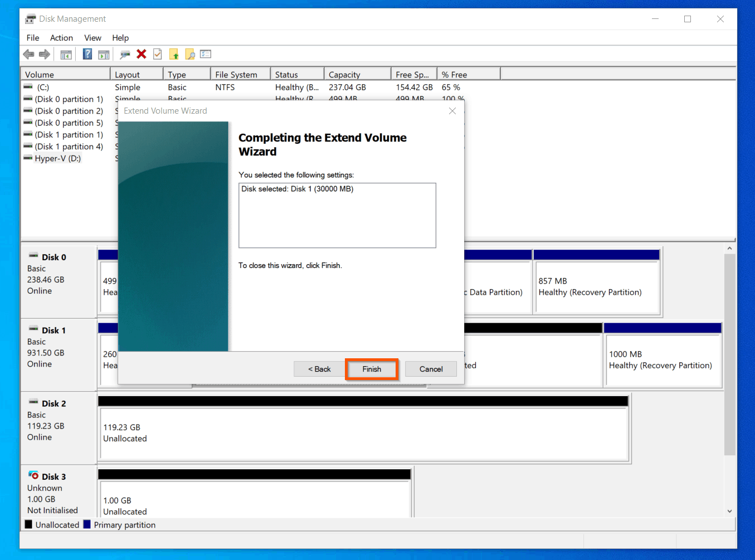Open the Action menu

(x=61, y=37)
